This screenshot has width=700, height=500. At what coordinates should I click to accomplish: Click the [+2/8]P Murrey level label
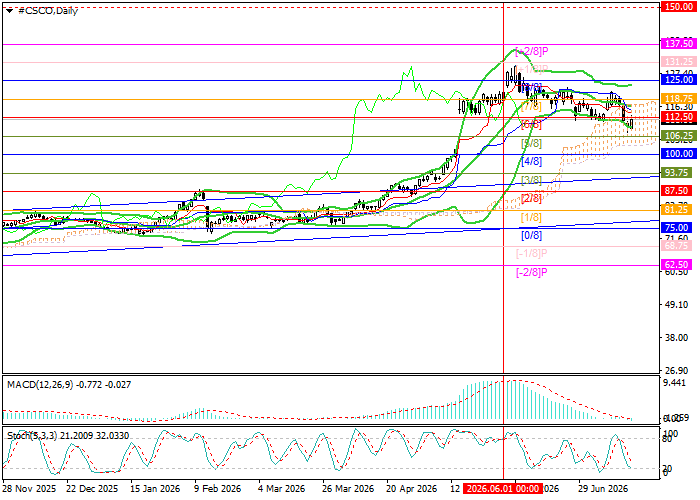click(x=531, y=51)
